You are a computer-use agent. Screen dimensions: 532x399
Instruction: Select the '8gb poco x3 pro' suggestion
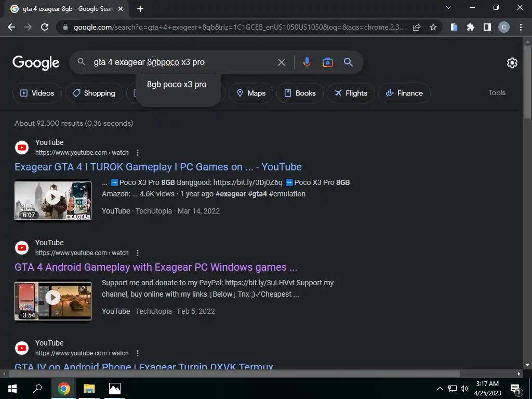tap(177, 85)
